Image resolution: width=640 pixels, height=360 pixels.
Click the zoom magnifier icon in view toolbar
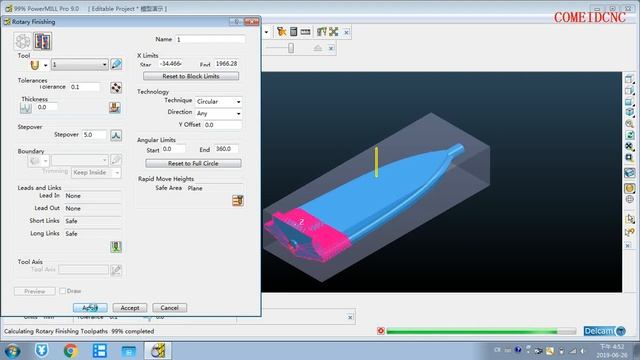point(629,124)
